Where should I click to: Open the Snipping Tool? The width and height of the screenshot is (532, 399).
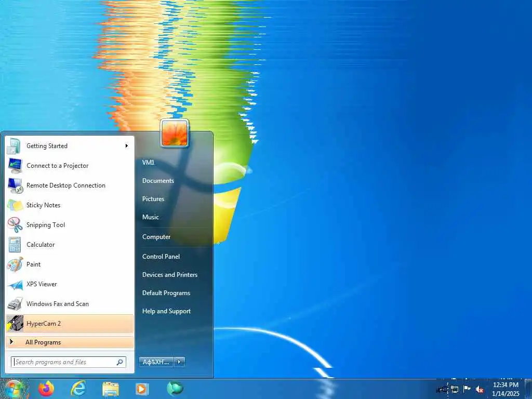70,224
